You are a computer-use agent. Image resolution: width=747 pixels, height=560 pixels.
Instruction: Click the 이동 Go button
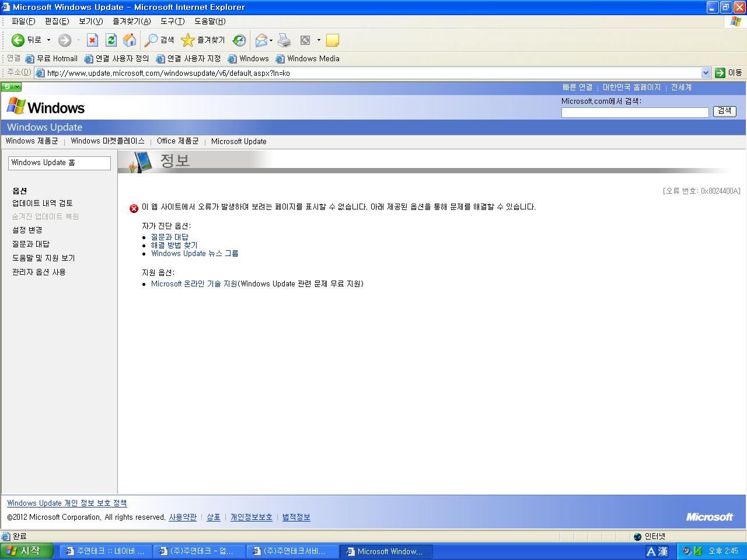(728, 73)
